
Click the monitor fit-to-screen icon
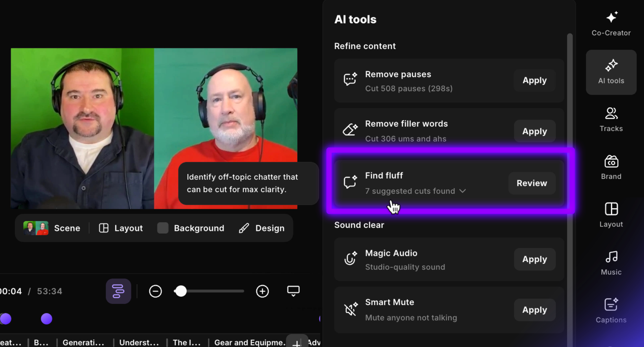pyautogui.click(x=293, y=291)
